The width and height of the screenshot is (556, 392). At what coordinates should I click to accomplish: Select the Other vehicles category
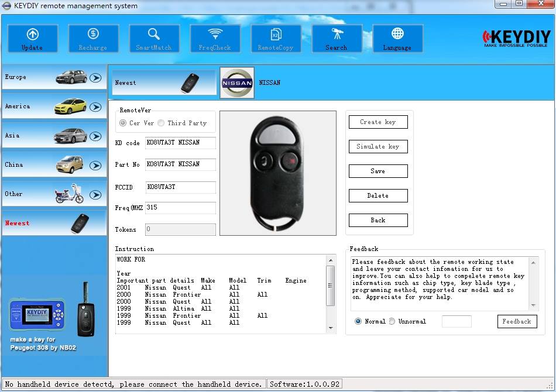pos(54,194)
